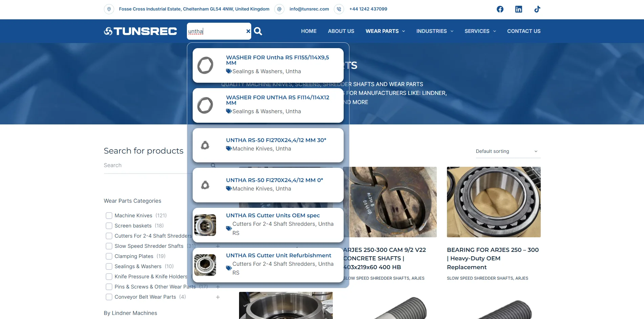Check the Conveyor Belt Wear Parts checkbox
Viewport: 644px width, 319px height.
(109, 297)
